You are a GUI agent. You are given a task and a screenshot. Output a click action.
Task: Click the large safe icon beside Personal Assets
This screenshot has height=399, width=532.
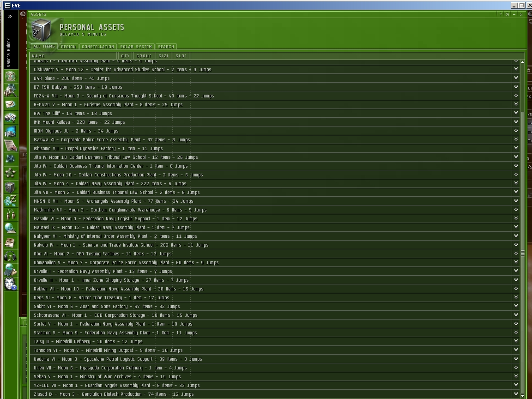[x=42, y=30]
